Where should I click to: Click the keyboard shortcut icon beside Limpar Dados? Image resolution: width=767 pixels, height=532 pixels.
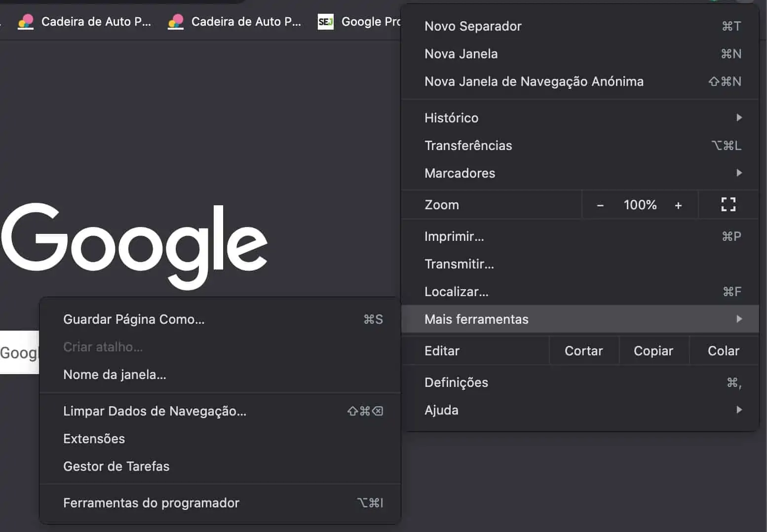coord(364,411)
